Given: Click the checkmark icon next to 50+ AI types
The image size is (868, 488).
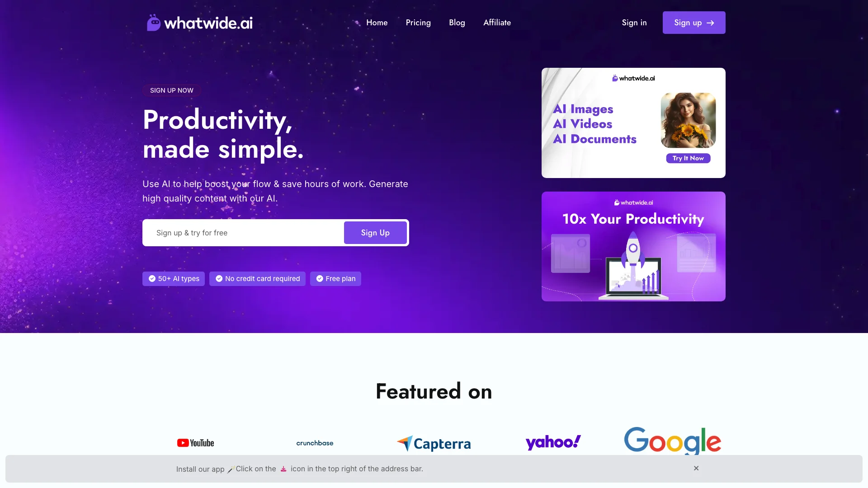Looking at the screenshot, I should [151, 278].
